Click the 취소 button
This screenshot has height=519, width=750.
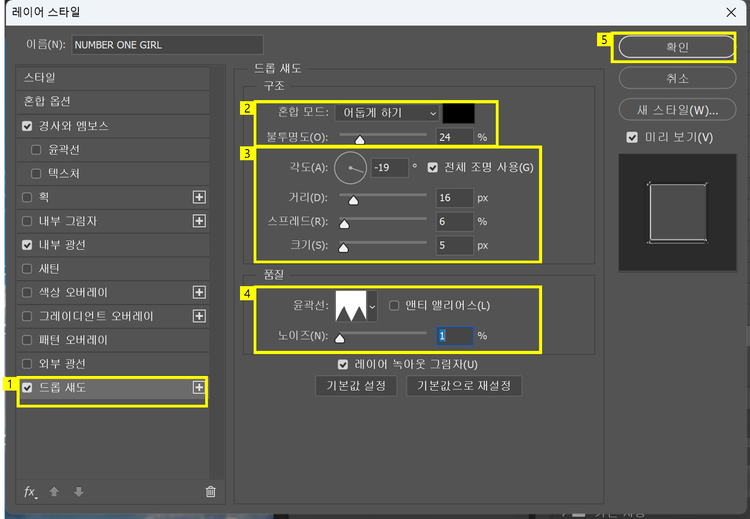pos(677,78)
